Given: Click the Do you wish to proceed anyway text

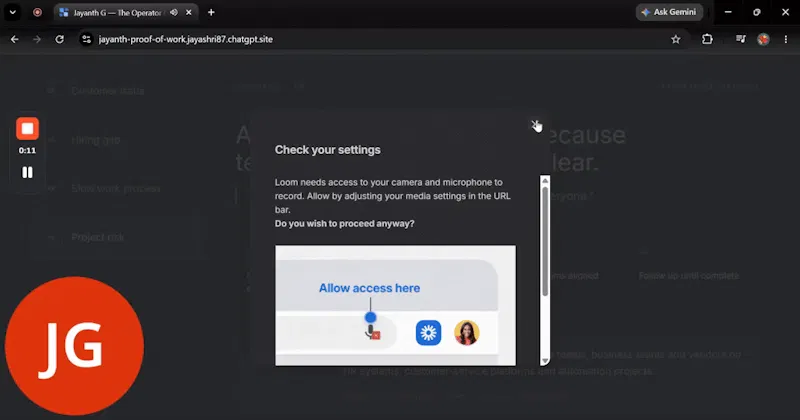Looking at the screenshot, I should click(x=344, y=224).
